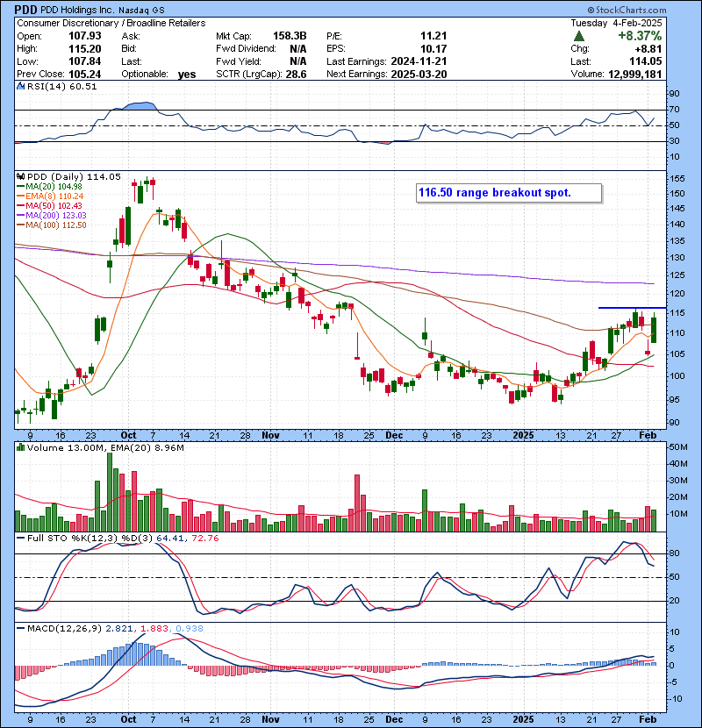Click 'Consumer Discretionary / Broadline Retailers' sector text
The image size is (702, 728).
pos(111,23)
